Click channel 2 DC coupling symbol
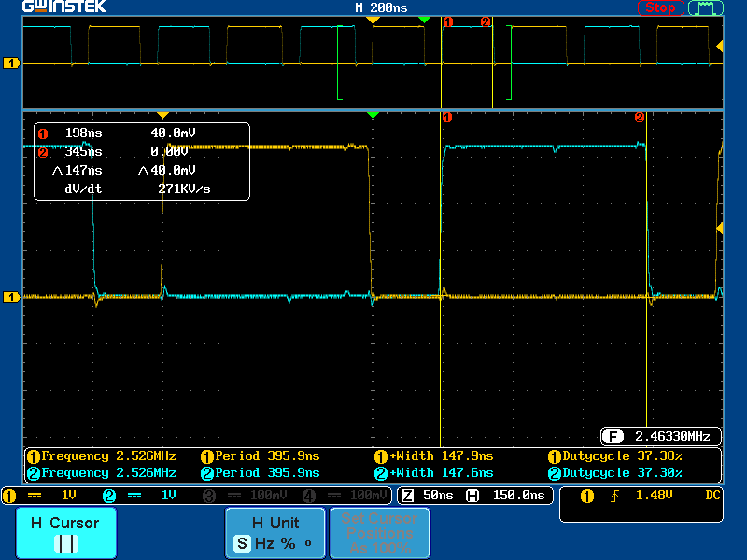This screenshot has width=747, height=560. pos(134,496)
